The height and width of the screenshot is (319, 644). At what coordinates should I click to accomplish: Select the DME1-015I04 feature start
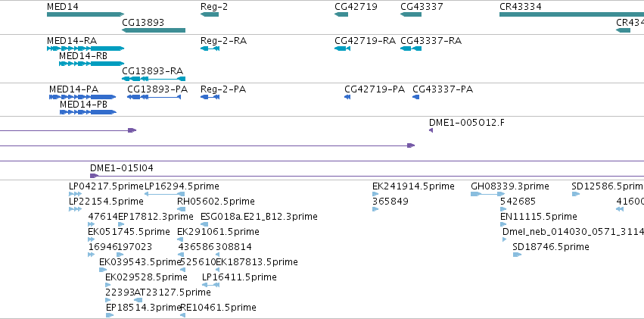tap(94, 176)
